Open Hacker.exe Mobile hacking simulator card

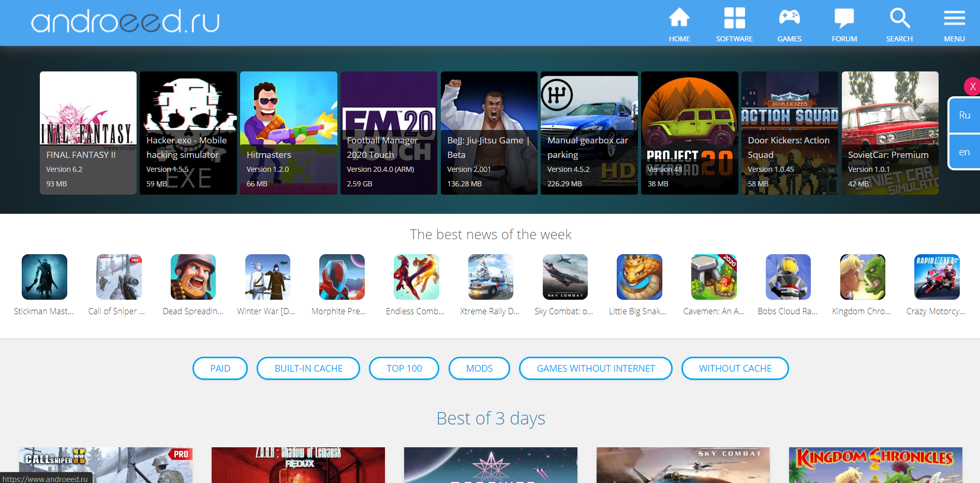coord(188,133)
